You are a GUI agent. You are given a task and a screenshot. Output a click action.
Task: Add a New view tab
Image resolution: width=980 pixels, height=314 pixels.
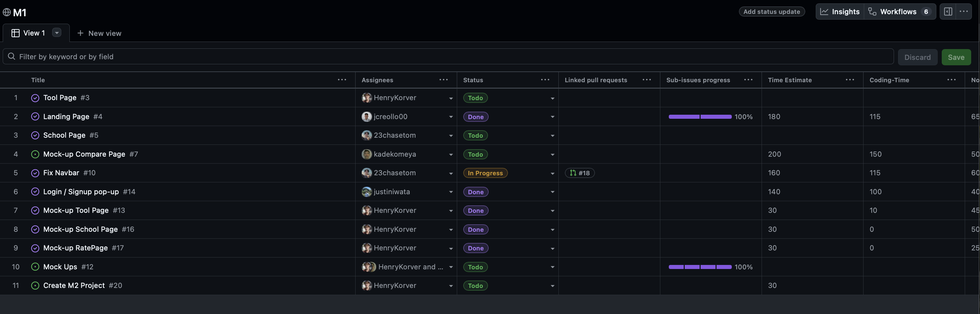click(99, 33)
